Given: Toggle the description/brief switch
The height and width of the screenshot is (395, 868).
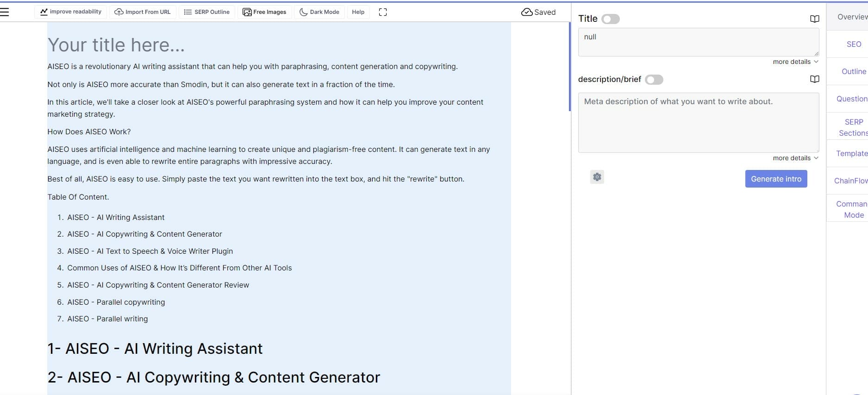Looking at the screenshot, I should [654, 80].
